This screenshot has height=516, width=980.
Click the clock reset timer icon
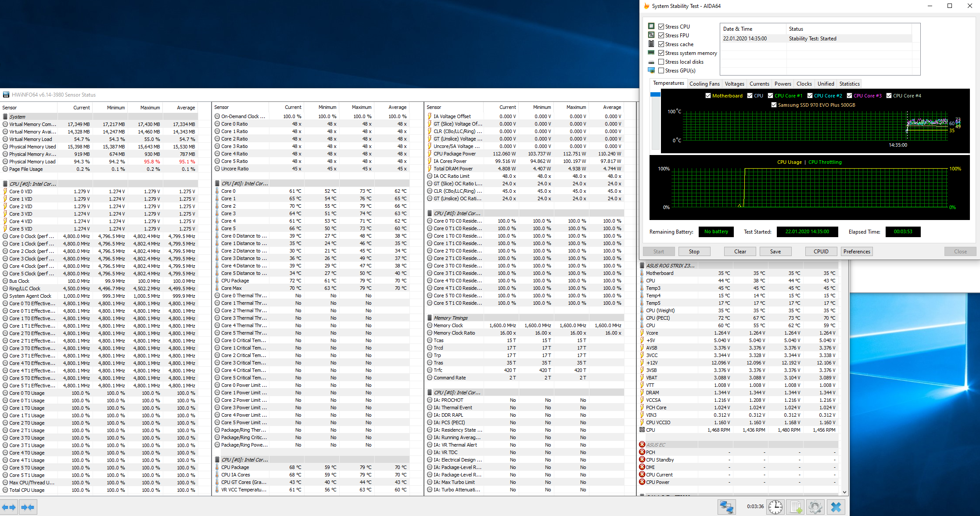pos(775,507)
